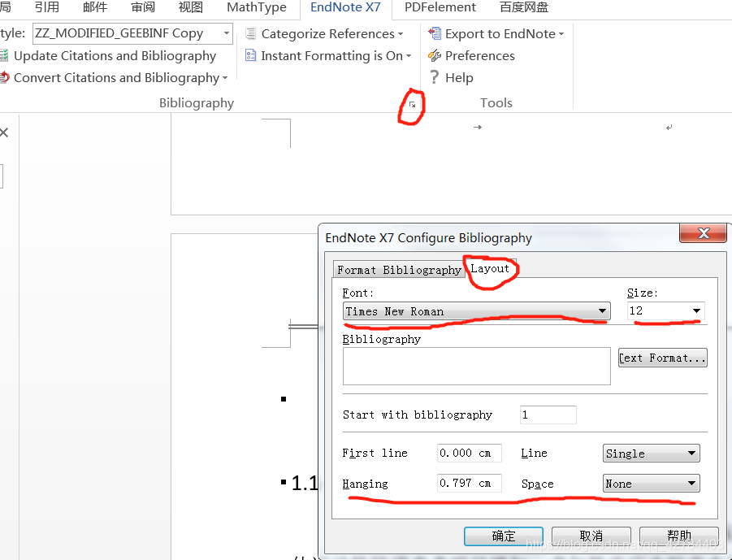Expand Export to EndNote dropdown arrow
Viewport: 732px width, 560px height.
pyautogui.click(x=561, y=34)
